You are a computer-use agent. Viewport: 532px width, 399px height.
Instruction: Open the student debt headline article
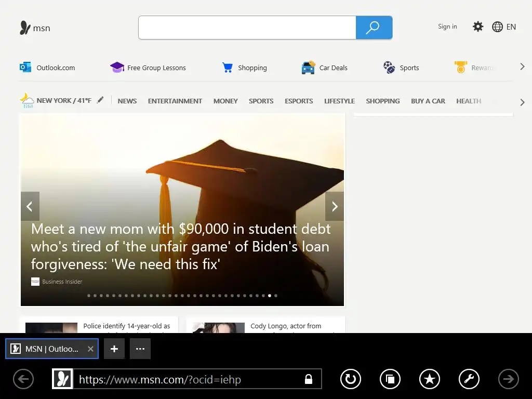(x=180, y=247)
